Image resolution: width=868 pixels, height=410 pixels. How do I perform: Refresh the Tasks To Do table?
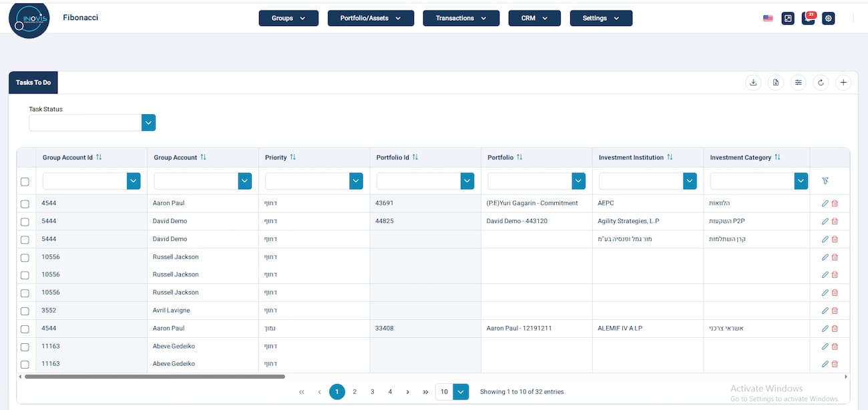pyautogui.click(x=821, y=83)
